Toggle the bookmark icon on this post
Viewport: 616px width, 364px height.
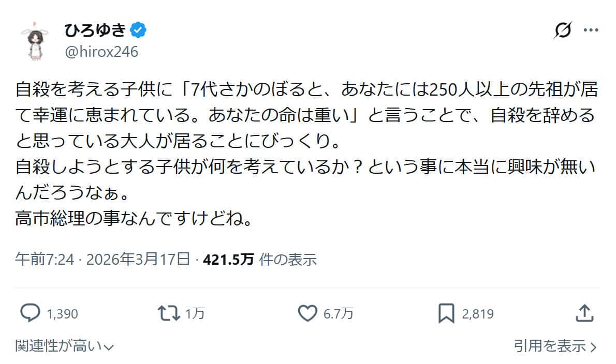click(446, 313)
